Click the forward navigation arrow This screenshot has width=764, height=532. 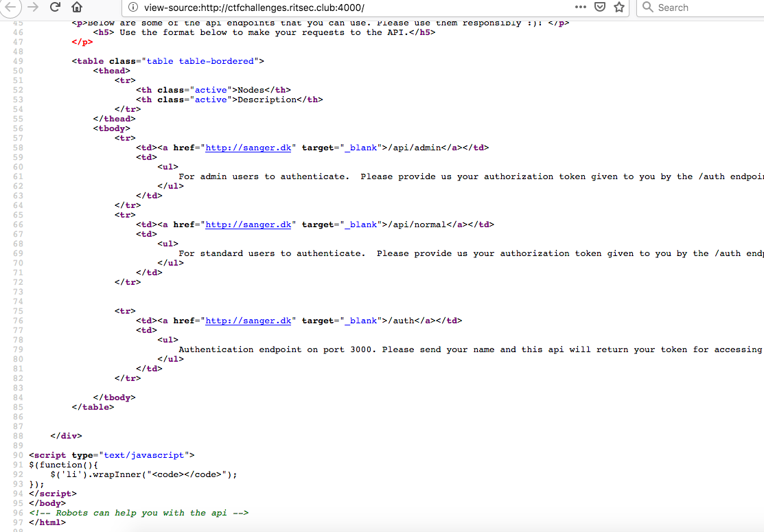coord(32,7)
